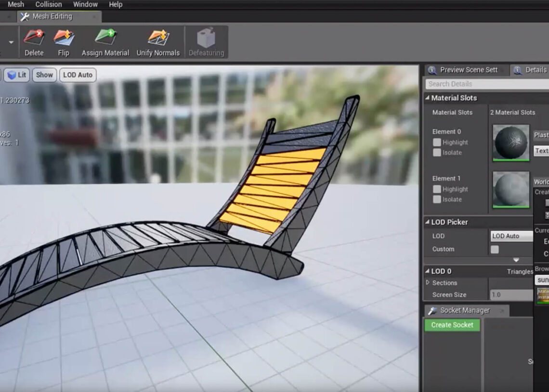
Task: Enable Isolate checkbox for Element 1
Action: [x=437, y=199]
